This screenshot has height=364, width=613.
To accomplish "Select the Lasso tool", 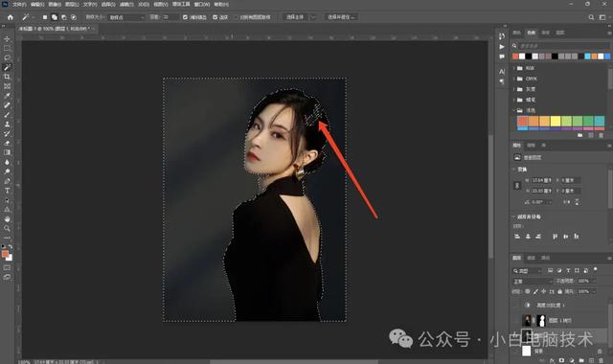I will tap(7, 57).
